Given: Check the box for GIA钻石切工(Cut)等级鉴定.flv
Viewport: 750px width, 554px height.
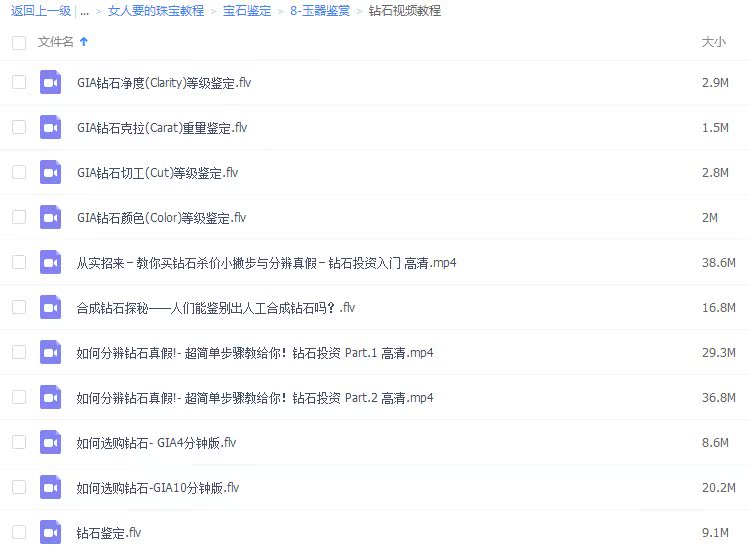Looking at the screenshot, I should coord(19,172).
